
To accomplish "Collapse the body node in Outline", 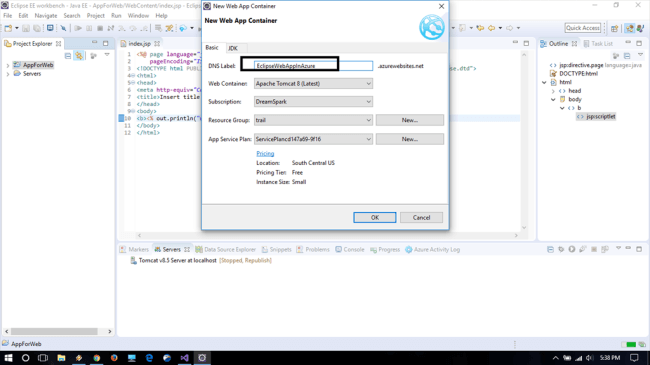I will coord(553,100).
